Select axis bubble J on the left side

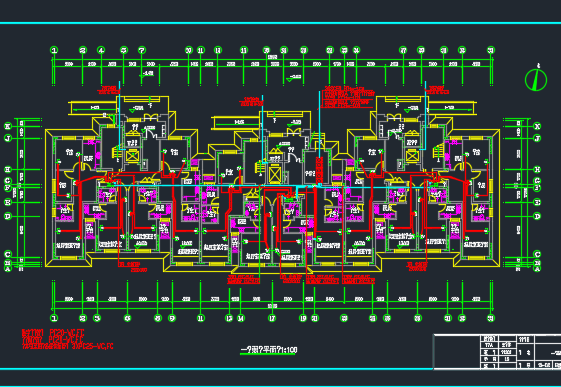8,138
